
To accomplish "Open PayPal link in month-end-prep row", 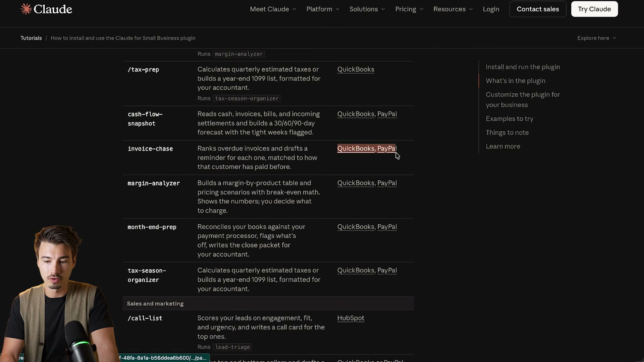I will (x=387, y=227).
